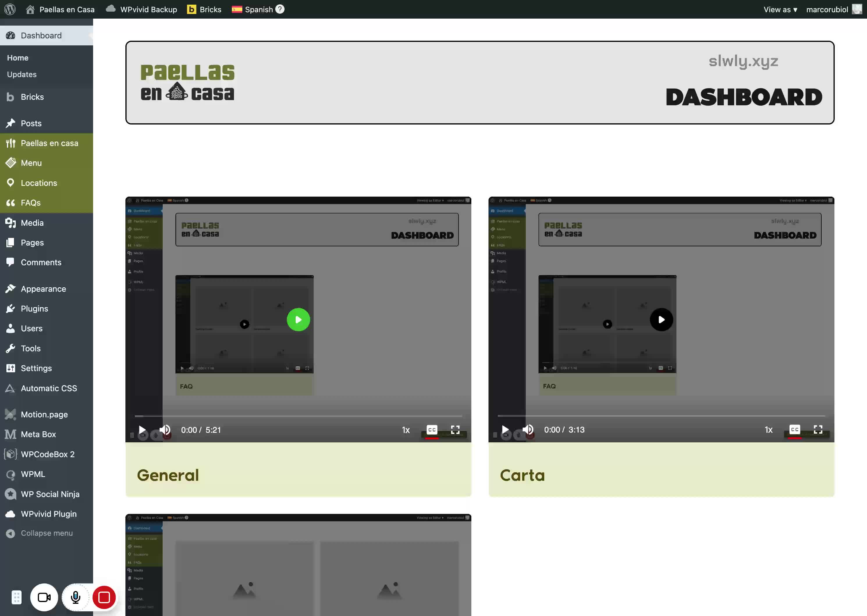867x616 pixels.
Task: Toggle the recorder microphone icon
Action: point(76,597)
